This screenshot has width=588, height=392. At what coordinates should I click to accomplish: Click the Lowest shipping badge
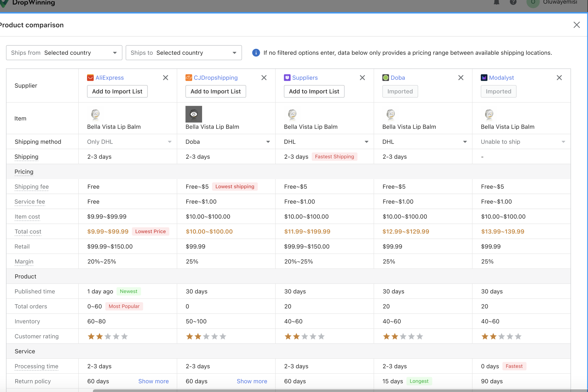pyautogui.click(x=235, y=186)
